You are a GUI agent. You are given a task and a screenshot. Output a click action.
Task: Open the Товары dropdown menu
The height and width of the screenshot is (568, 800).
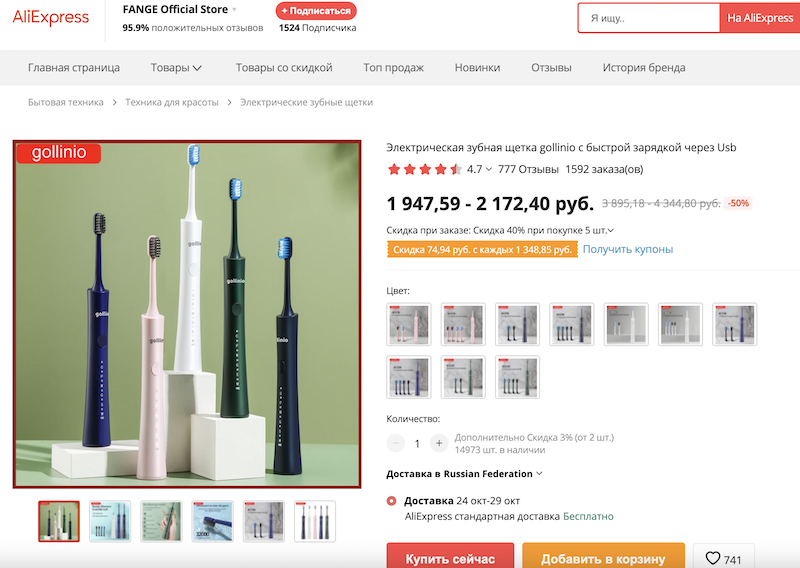click(x=176, y=67)
